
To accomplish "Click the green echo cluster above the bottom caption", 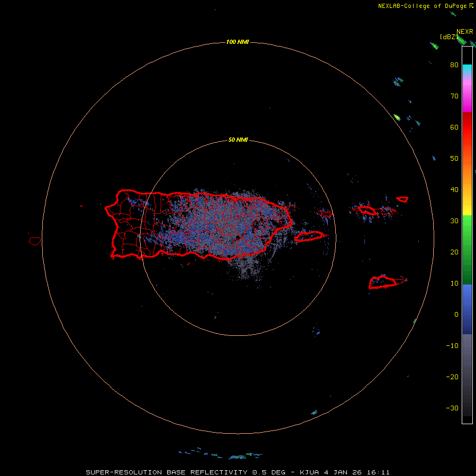I will coord(239,456).
